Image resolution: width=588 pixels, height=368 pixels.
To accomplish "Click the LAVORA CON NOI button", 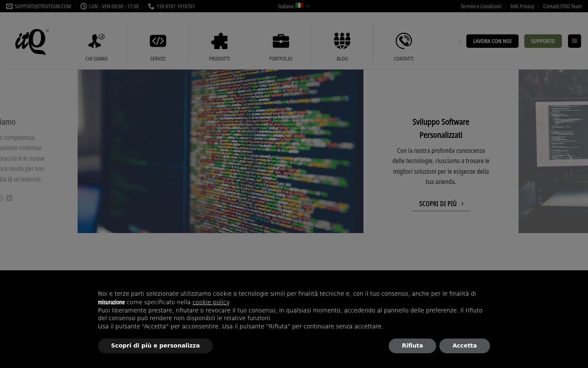I will (492, 41).
